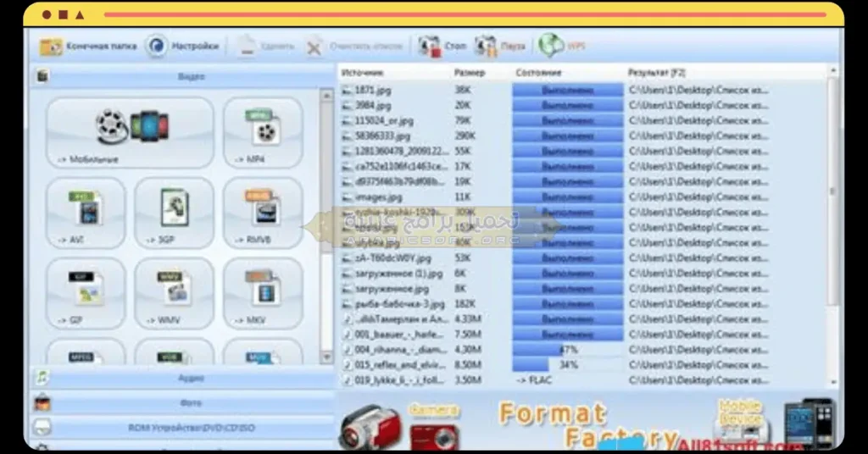Click the 34% progress bar for 015_reflex
Screen dimensions: 868x454
click(568, 365)
